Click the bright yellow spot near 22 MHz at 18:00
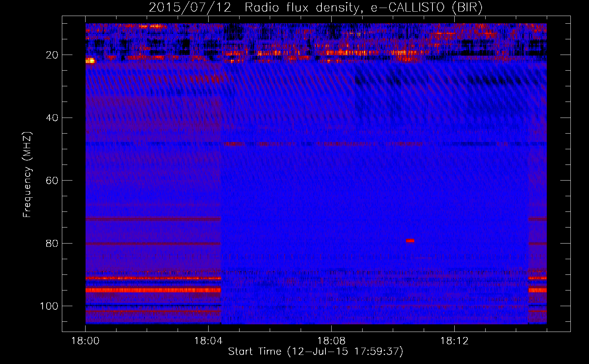589x364 pixels. click(90, 61)
